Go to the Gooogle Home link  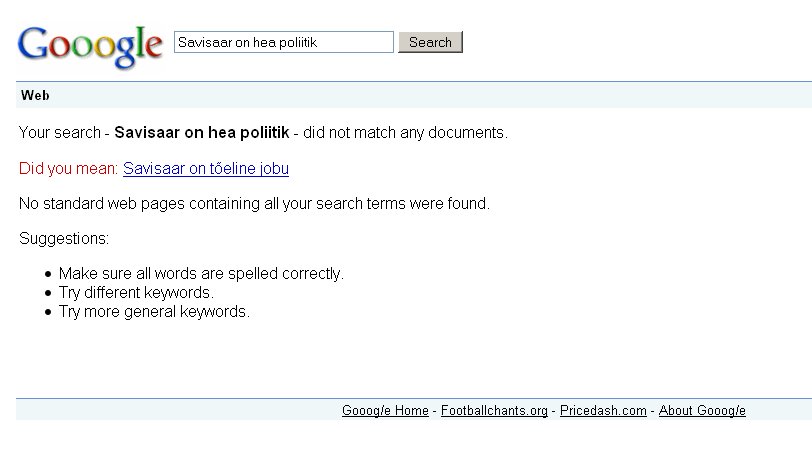tap(385, 411)
